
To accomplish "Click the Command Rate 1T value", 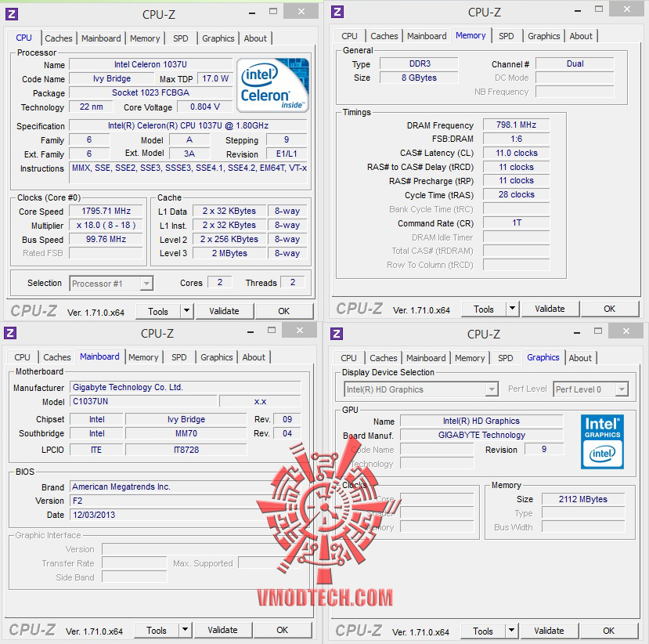I will (516, 223).
